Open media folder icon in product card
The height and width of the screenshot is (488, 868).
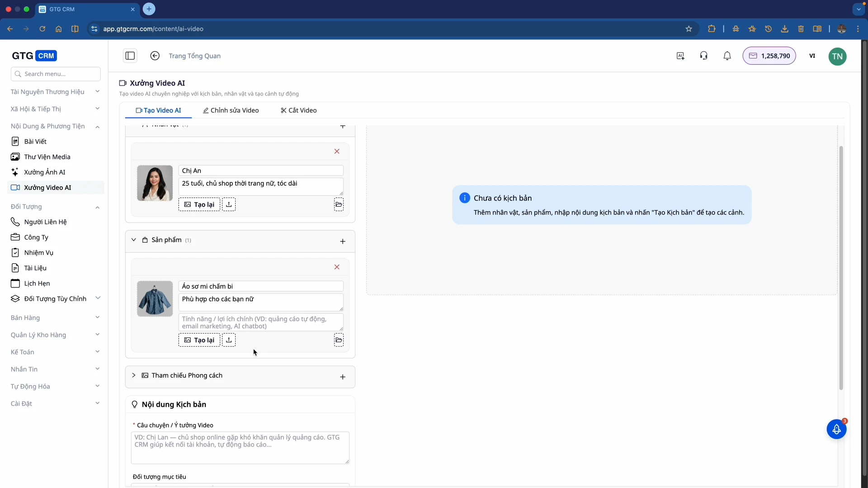click(x=339, y=340)
